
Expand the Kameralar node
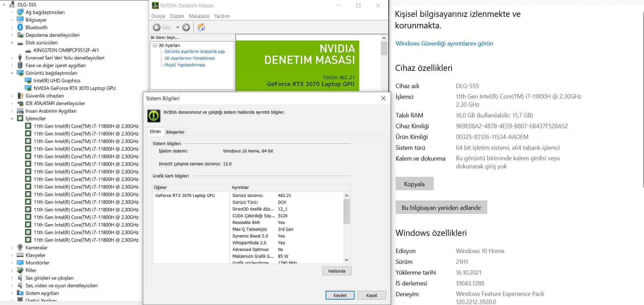(12, 247)
